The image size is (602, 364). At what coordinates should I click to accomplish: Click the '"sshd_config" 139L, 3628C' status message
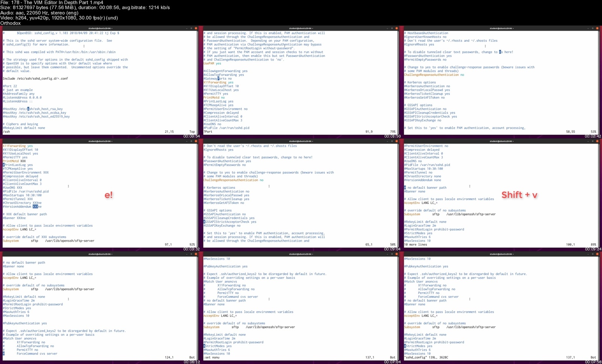tap(426, 357)
